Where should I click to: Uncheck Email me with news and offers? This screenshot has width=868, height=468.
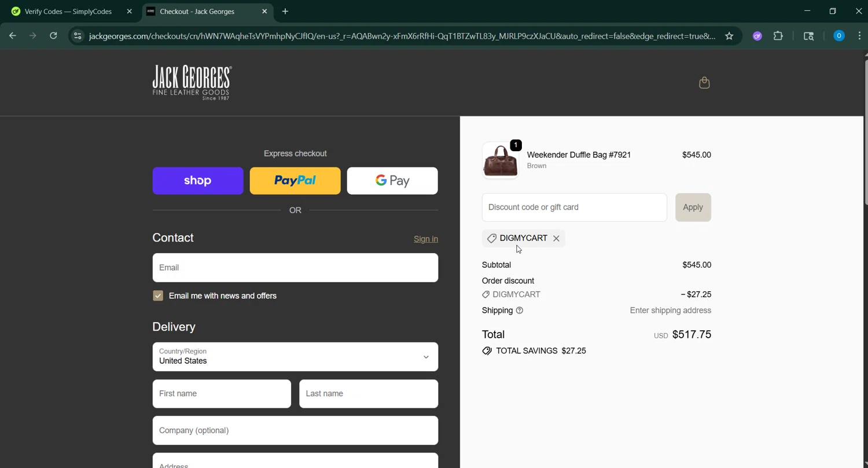tap(158, 296)
